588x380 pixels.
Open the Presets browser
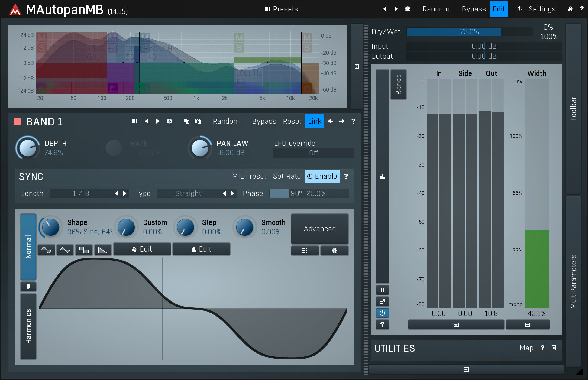(x=281, y=9)
